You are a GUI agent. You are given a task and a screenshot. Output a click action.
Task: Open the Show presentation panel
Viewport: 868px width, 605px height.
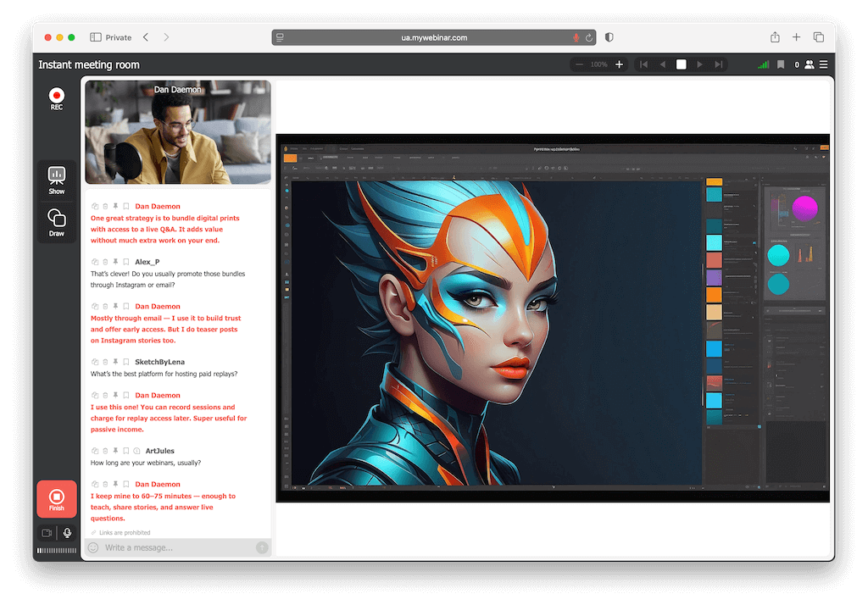pos(57,180)
